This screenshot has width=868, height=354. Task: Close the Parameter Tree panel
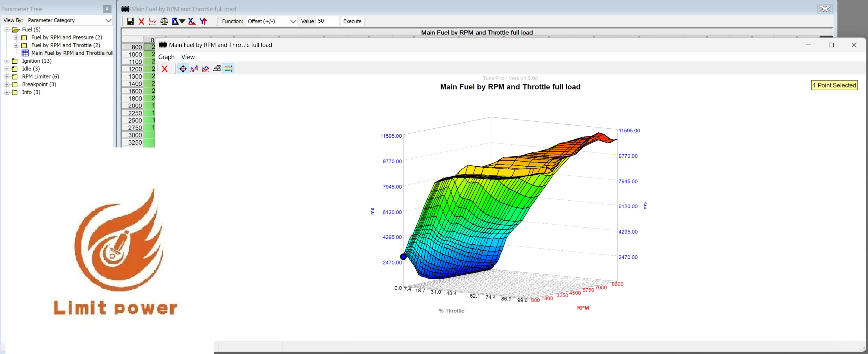click(x=107, y=9)
